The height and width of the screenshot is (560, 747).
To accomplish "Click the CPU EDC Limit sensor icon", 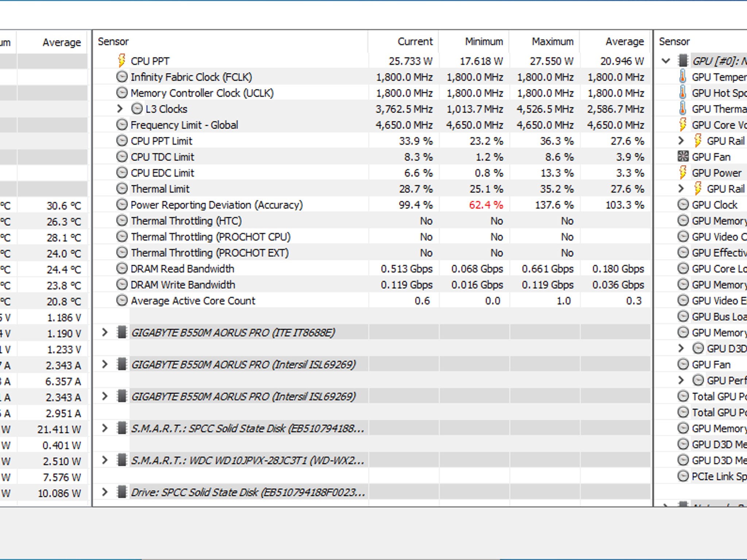I will [x=122, y=173].
